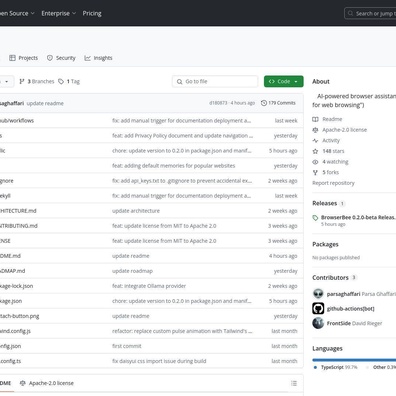Screen dimensions: 396x396
Task: Open commit 'feat: integrate Ollama provider'
Action: (149, 286)
